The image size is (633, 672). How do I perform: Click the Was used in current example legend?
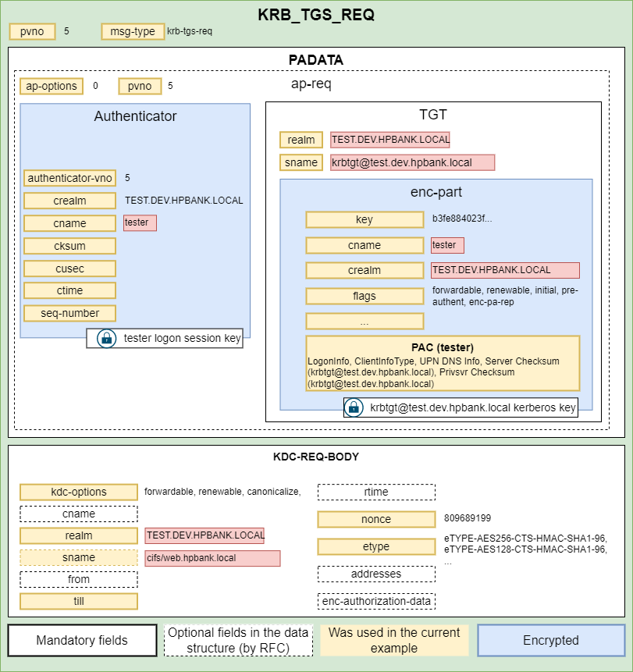(x=394, y=640)
